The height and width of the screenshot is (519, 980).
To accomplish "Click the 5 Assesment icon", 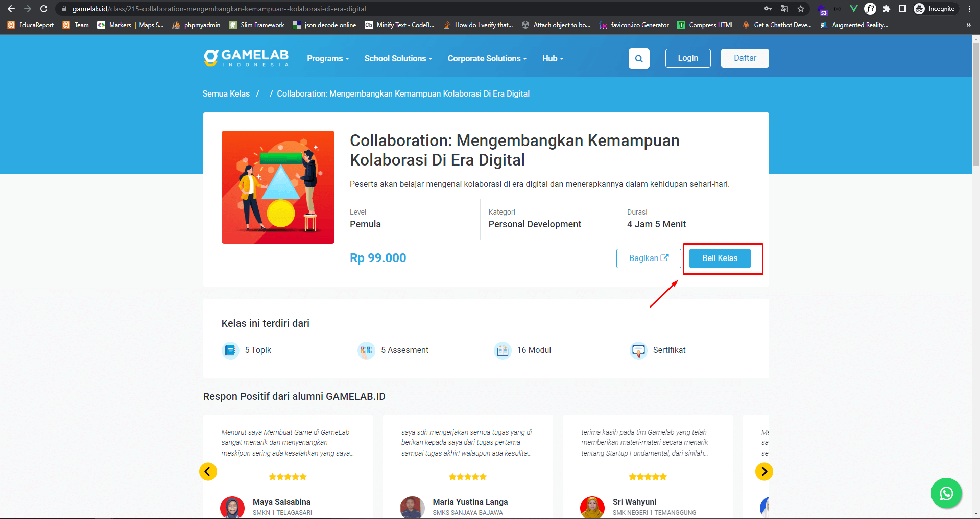I will click(366, 350).
